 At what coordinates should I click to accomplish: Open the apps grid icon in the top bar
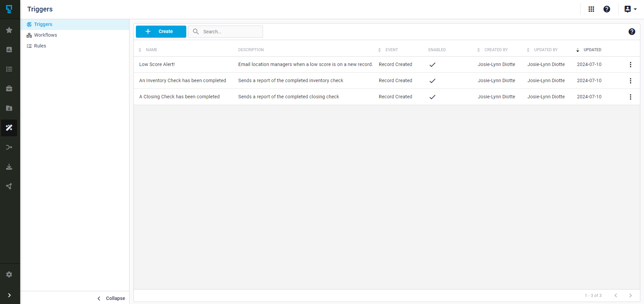592,9
